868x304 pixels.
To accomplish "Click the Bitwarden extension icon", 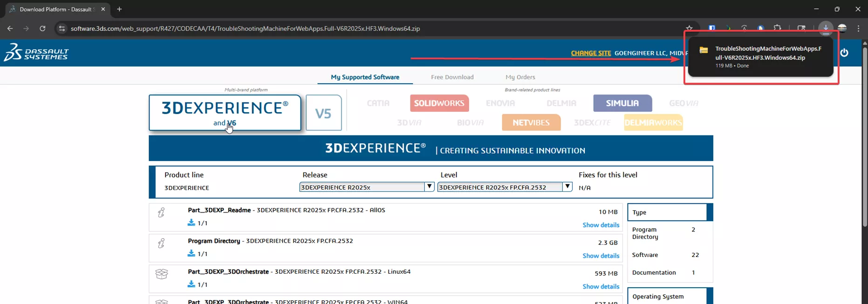I will pyautogui.click(x=712, y=28).
